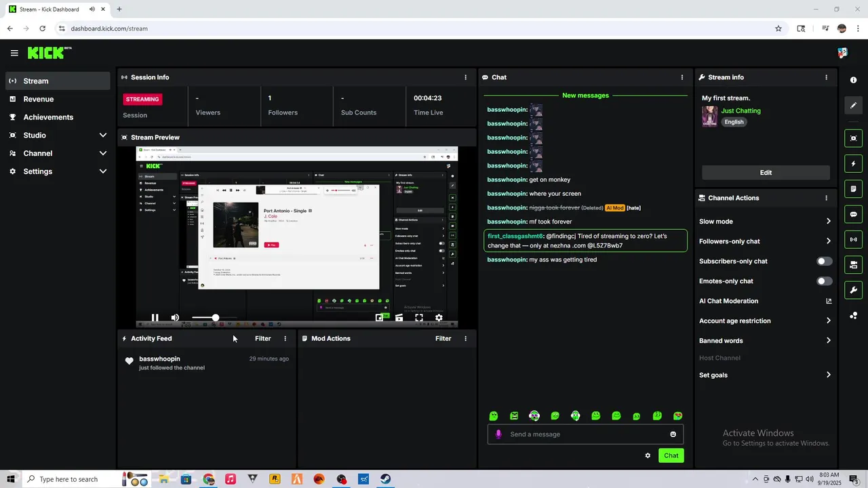Open Set goals options arrow

(x=828, y=375)
